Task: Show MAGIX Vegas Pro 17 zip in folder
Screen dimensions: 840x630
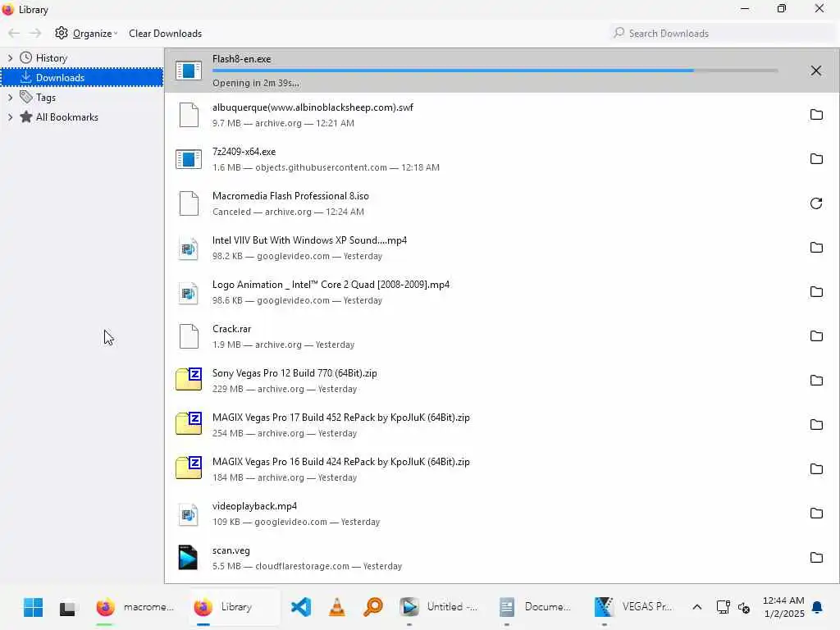Action: (x=816, y=425)
